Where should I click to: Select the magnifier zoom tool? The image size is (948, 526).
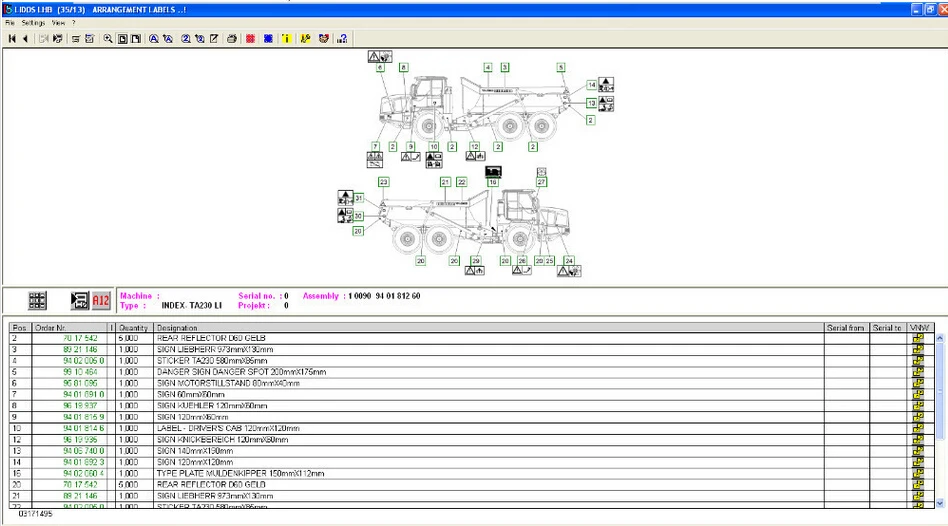coord(108,39)
